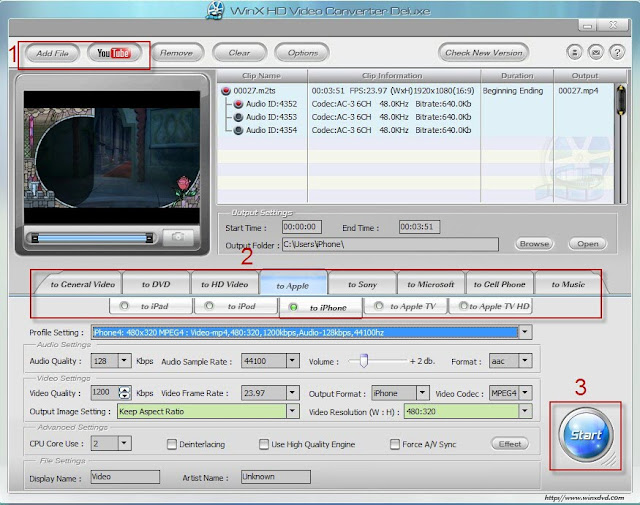Image resolution: width=640 pixels, height=505 pixels.
Task: Take snapshot with camera icon button
Action: (178, 237)
